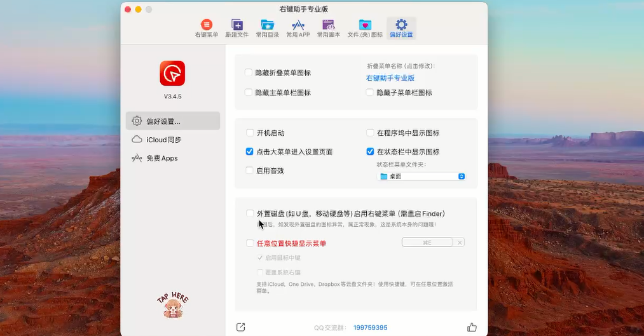Open QQ group number 199759395 link
Image resolution: width=644 pixels, height=336 pixels.
click(370, 328)
